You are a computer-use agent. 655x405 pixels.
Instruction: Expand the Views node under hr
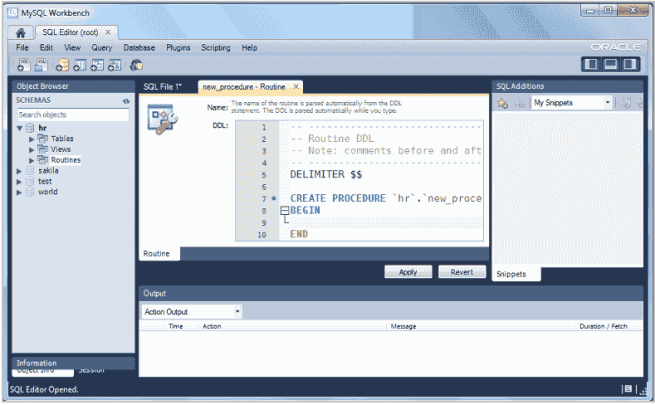31,149
